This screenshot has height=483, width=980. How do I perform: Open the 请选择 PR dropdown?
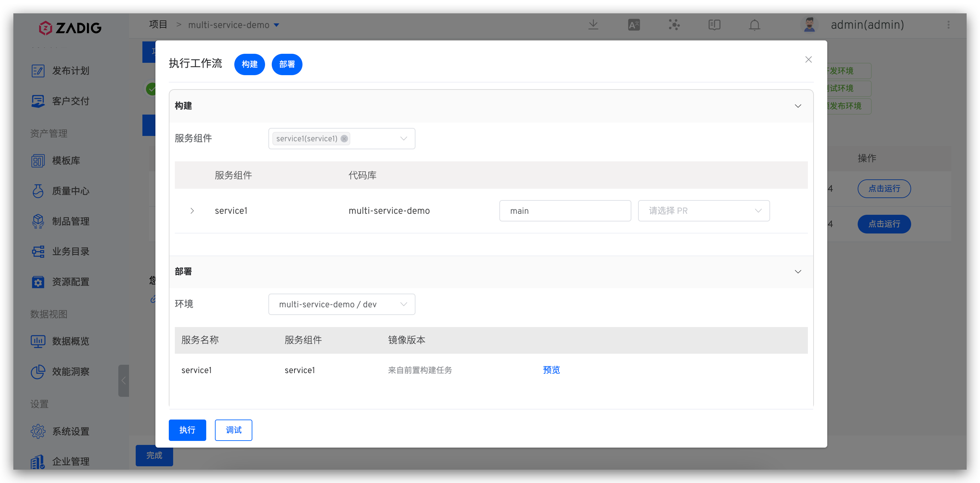click(x=704, y=211)
